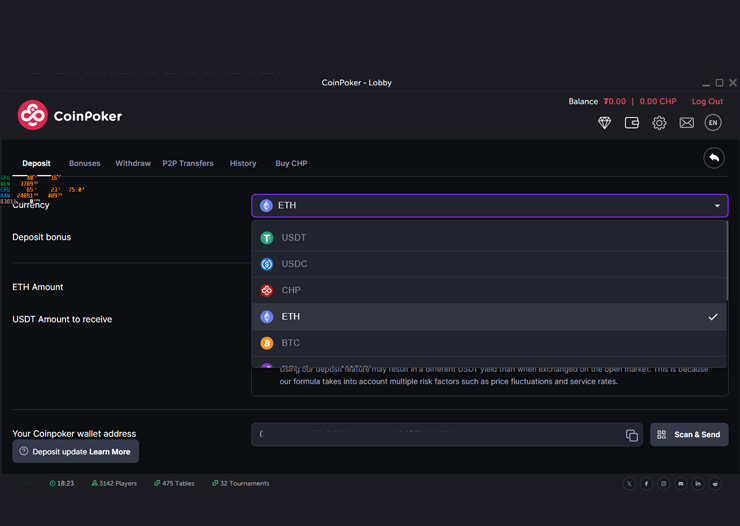Click the USDC coin icon in list

click(267, 264)
